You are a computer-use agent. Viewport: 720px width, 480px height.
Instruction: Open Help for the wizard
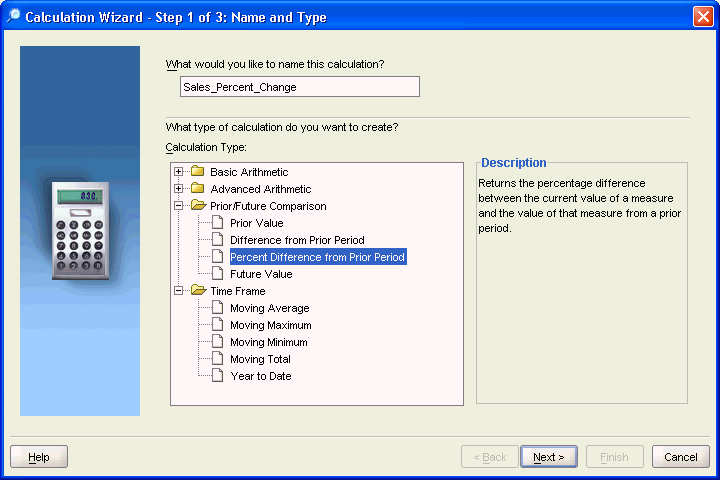point(39,457)
